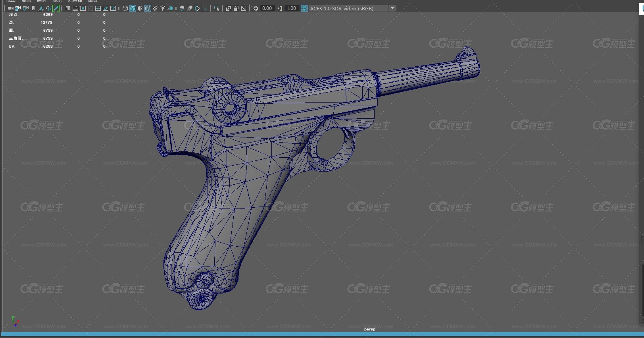Click the Gamma value field 1.00

(291, 8)
